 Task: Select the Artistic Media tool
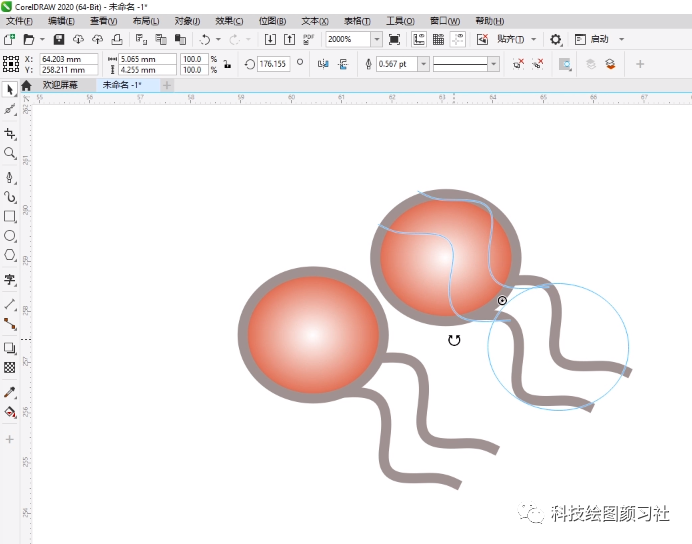(x=9, y=197)
